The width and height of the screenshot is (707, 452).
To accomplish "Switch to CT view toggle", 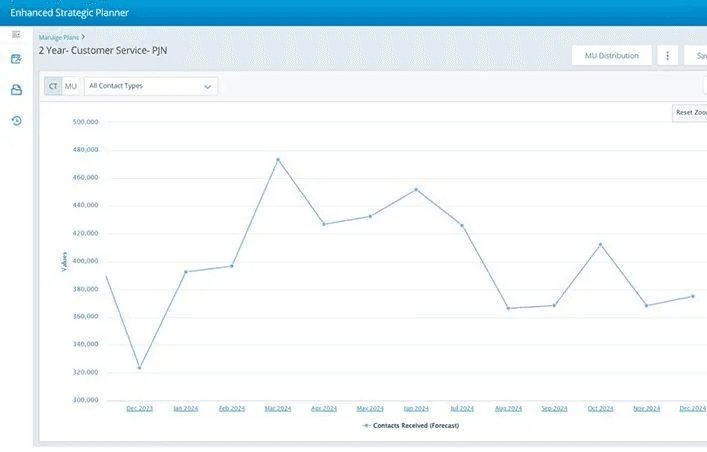I will pyautogui.click(x=53, y=87).
